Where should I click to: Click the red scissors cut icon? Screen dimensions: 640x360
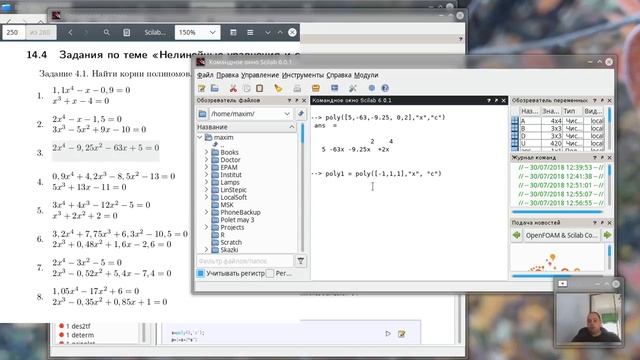[233, 88]
